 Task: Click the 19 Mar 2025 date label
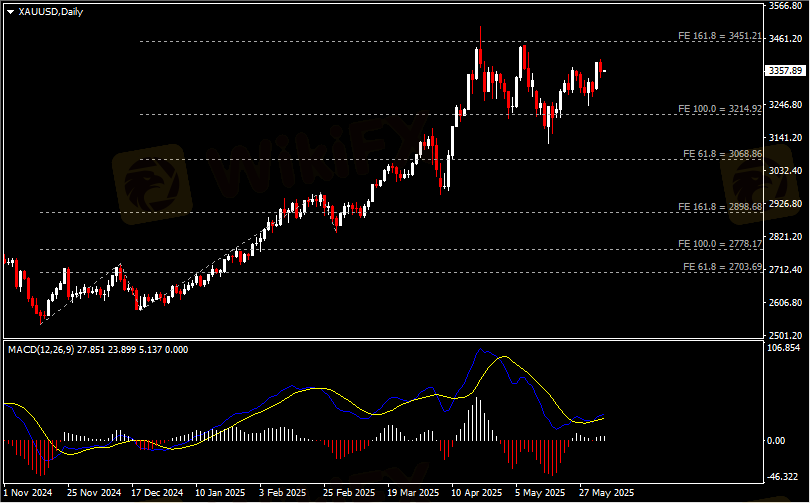413,493
